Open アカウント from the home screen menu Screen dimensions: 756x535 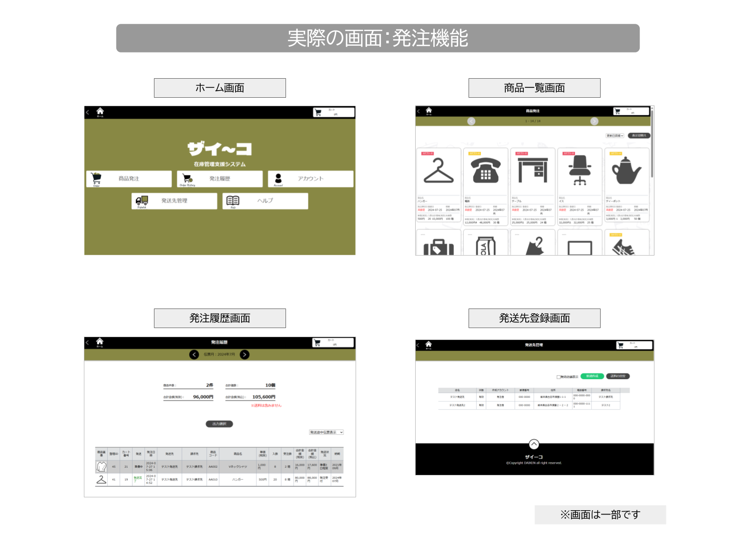pyautogui.click(x=311, y=179)
